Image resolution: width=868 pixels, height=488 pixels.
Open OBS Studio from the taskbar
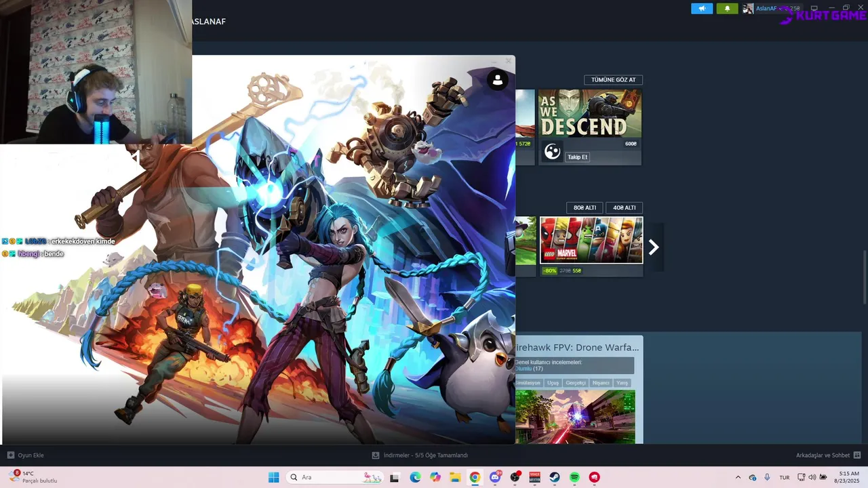(515, 477)
